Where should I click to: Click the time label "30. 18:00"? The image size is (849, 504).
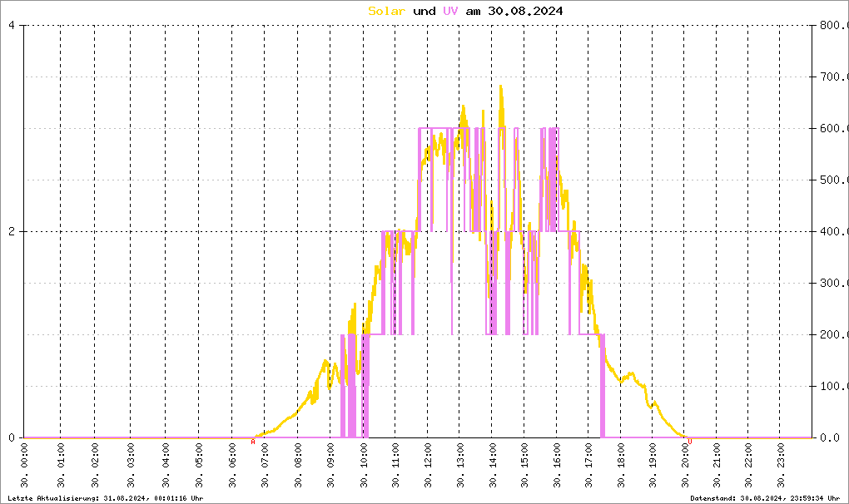tap(621, 465)
